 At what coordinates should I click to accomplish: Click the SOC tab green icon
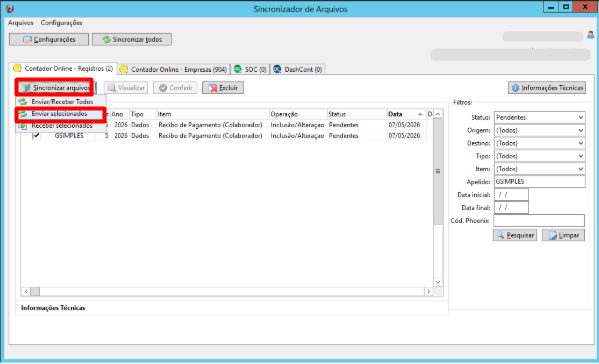pyautogui.click(x=238, y=69)
